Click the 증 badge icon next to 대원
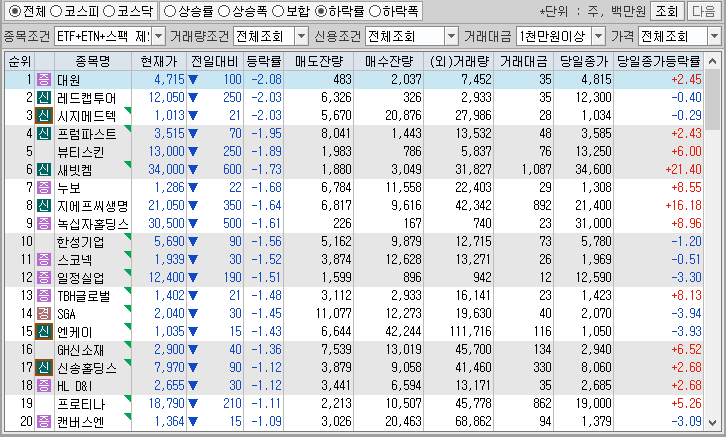This screenshot has width=726, height=437. [44, 80]
